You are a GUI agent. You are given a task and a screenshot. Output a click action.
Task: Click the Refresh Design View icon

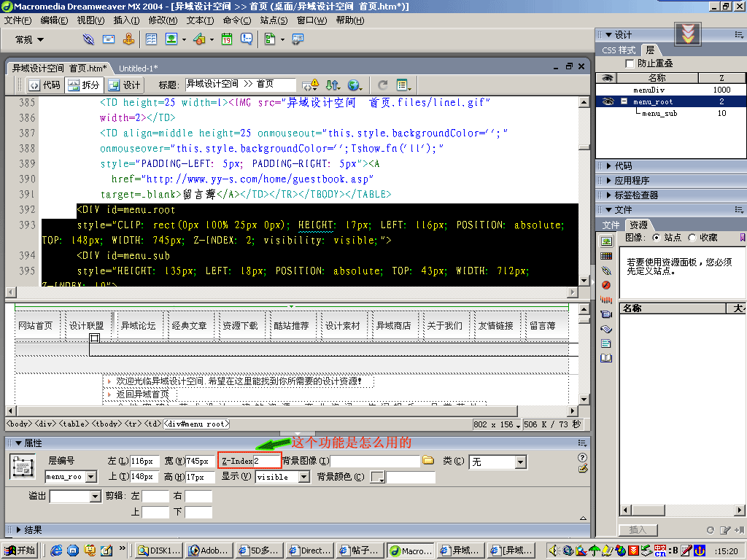[383, 85]
